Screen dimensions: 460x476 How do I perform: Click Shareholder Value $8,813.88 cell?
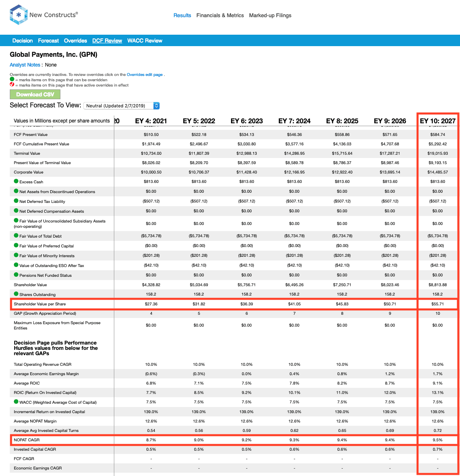pos(438,285)
